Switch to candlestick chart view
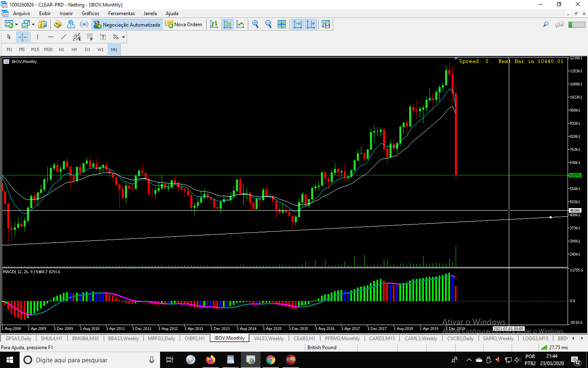 click(x=227, y=25)
